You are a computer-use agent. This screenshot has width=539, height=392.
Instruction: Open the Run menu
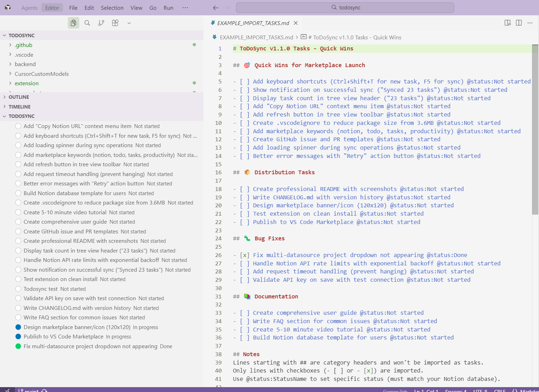(169, 8)
